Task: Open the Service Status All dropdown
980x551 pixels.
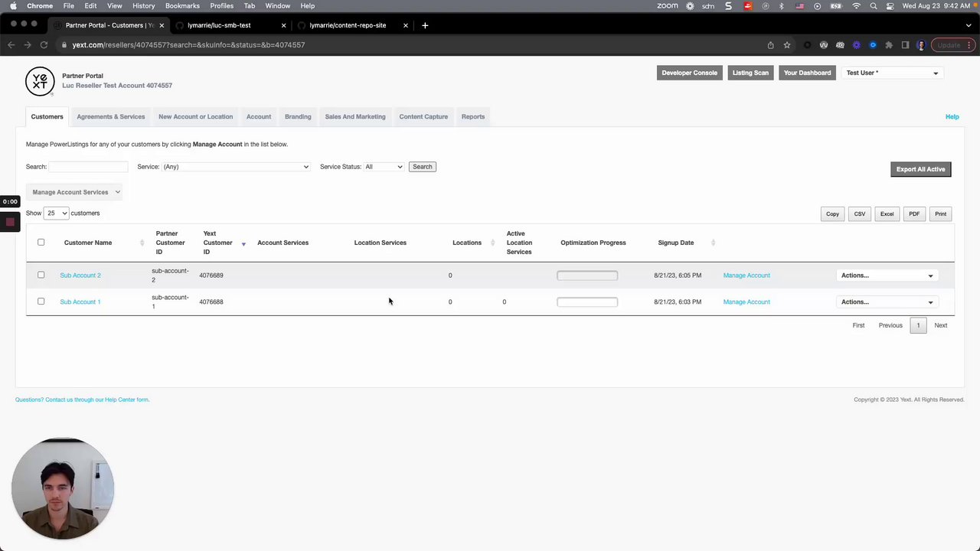Action: [384, 167]
